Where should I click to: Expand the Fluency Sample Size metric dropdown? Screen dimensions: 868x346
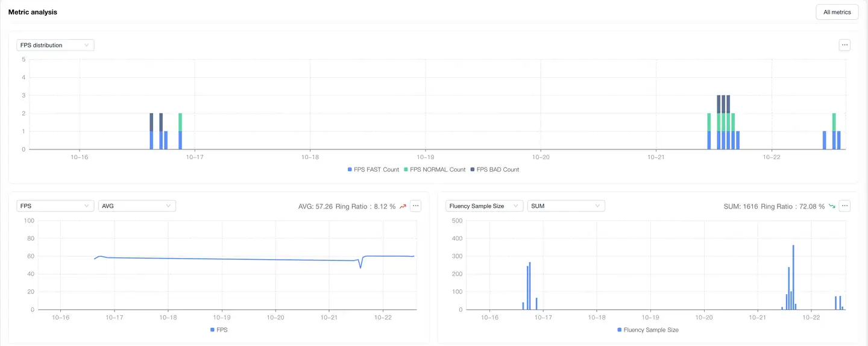pyautogui.click(x=484, y=206)
